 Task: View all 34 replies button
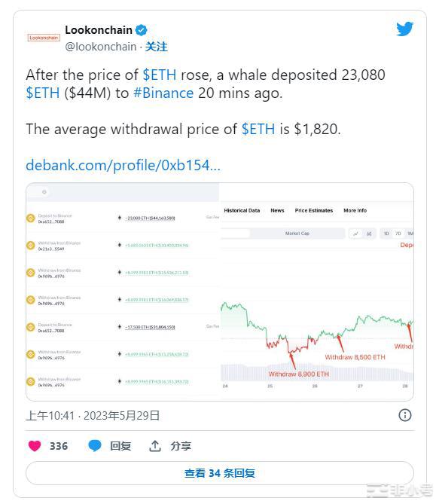coord(220,473)
